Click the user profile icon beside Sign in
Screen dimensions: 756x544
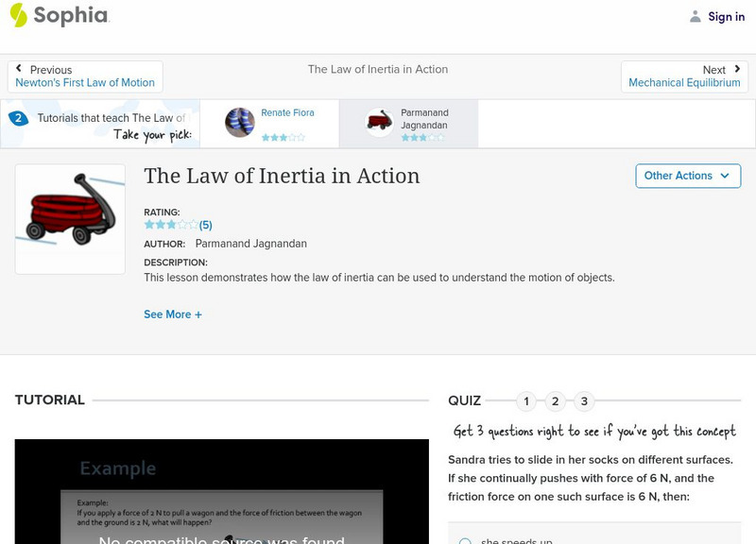point(694,16)
